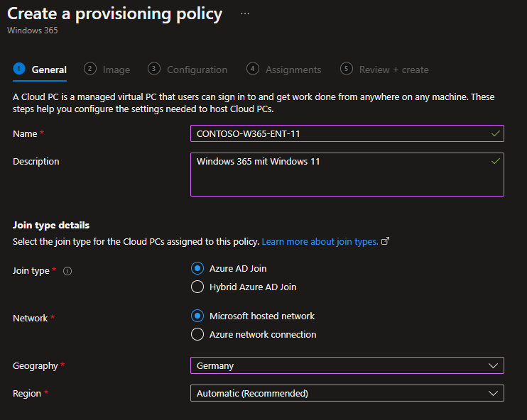
Task: Click the step 4 Assignments circle icon
Action: [253, 69]
